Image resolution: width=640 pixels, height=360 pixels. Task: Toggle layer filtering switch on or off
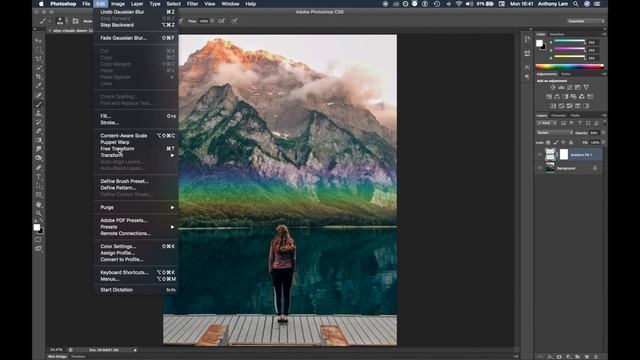pos(604,122)
